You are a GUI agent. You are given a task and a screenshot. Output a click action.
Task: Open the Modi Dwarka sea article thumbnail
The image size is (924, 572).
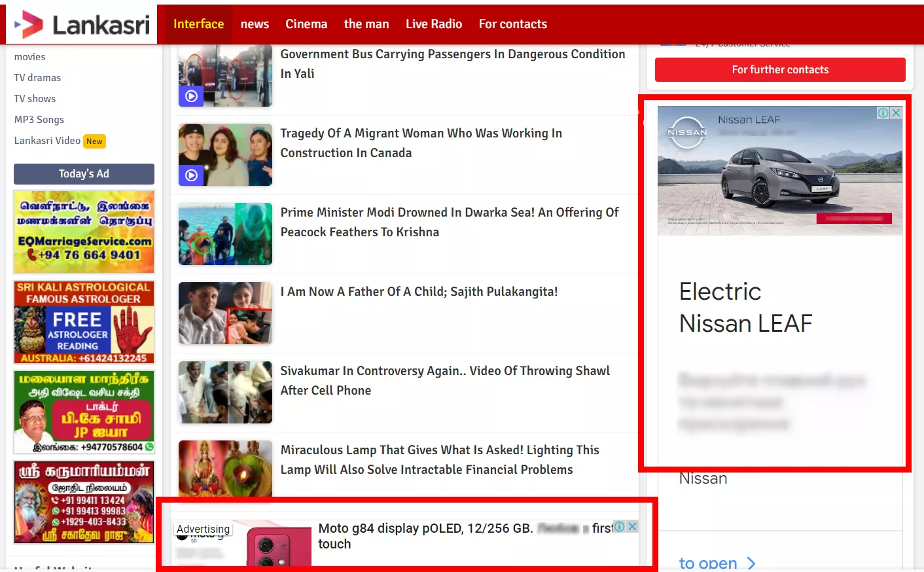point(225,234)
